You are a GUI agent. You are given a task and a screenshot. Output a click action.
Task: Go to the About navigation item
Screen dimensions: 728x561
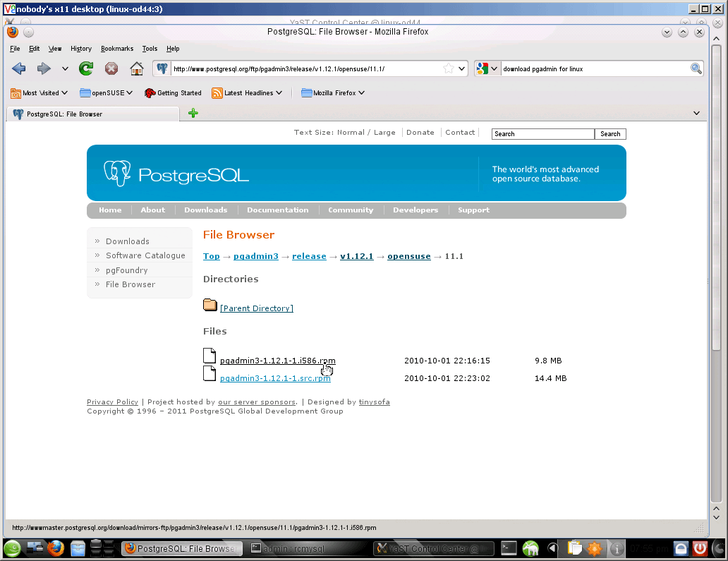coord(153,210)
